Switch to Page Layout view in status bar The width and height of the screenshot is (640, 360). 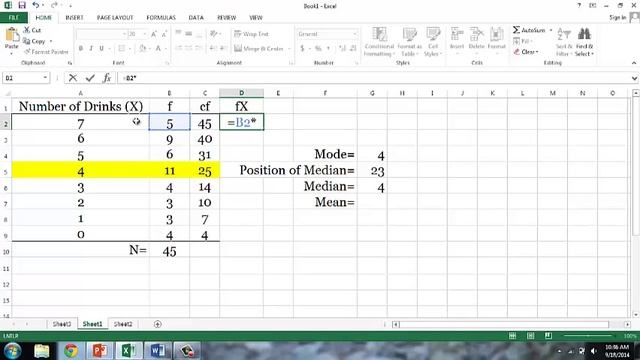(531, 336)
